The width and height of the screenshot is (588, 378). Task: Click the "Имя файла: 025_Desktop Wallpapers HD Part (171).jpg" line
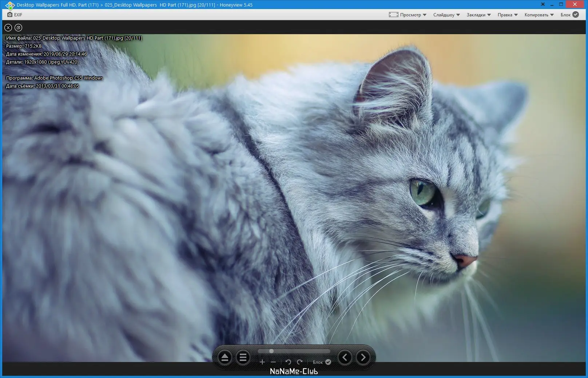(74, 38)
